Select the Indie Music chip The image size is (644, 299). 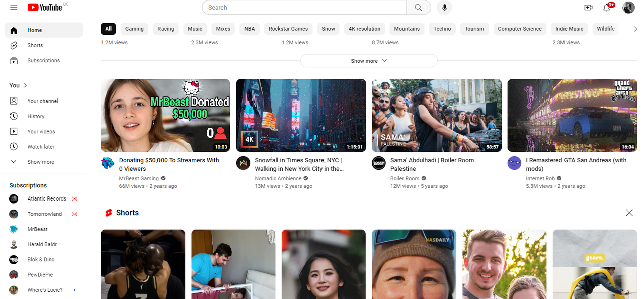(570, 29)
